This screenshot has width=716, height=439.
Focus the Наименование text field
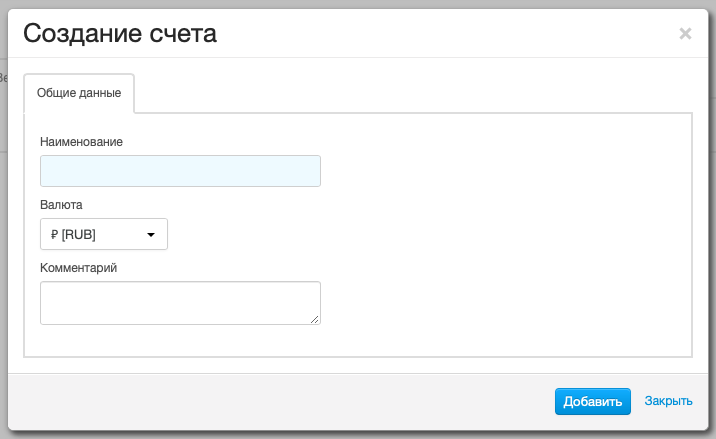tap(180, 171)
